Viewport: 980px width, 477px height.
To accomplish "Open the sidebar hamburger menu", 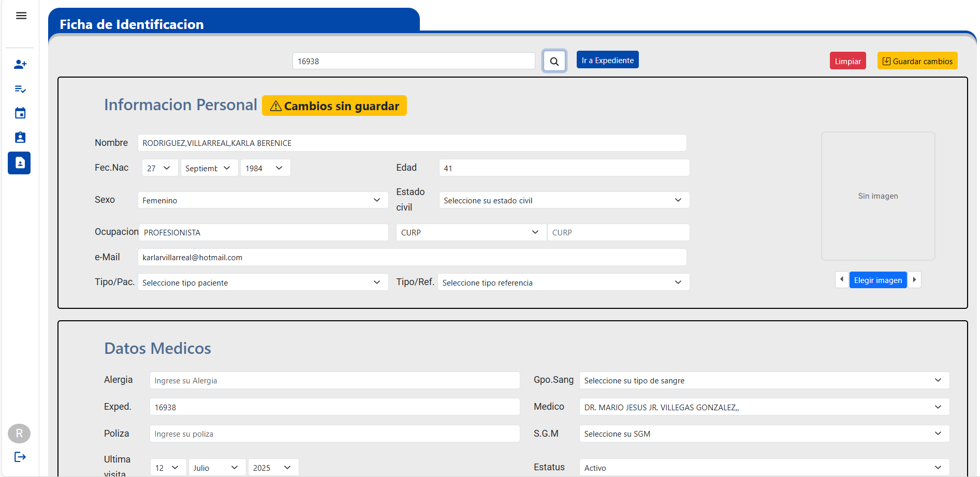I will pos(21,16).
